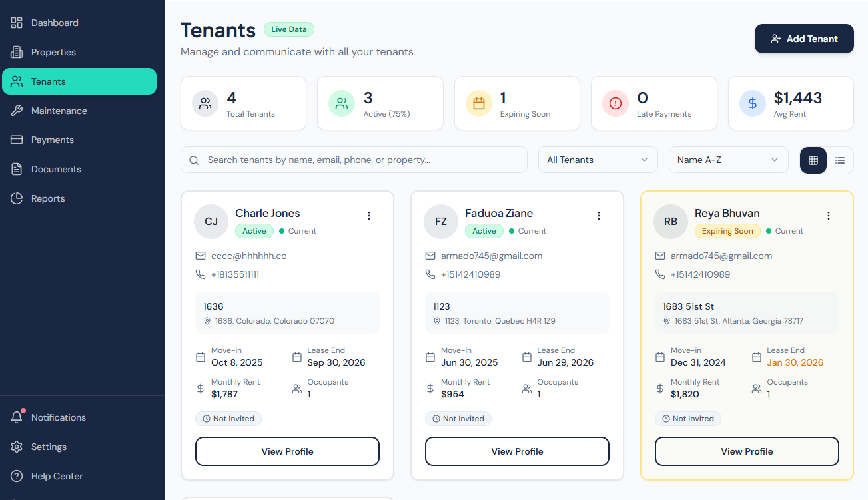Viewport: 868px width, 500px height.
Task: Open Settings from the sidebar menu
Action: pos(48,446)
